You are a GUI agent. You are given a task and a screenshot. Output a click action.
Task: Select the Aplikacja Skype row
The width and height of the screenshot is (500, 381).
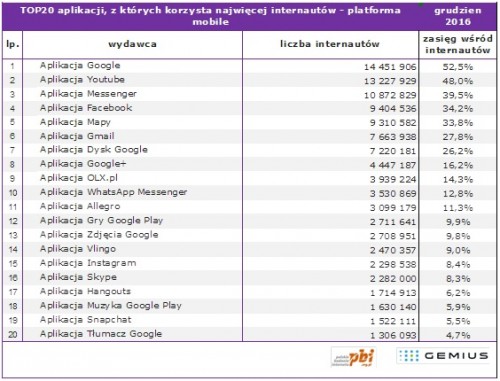click(249, 278)
